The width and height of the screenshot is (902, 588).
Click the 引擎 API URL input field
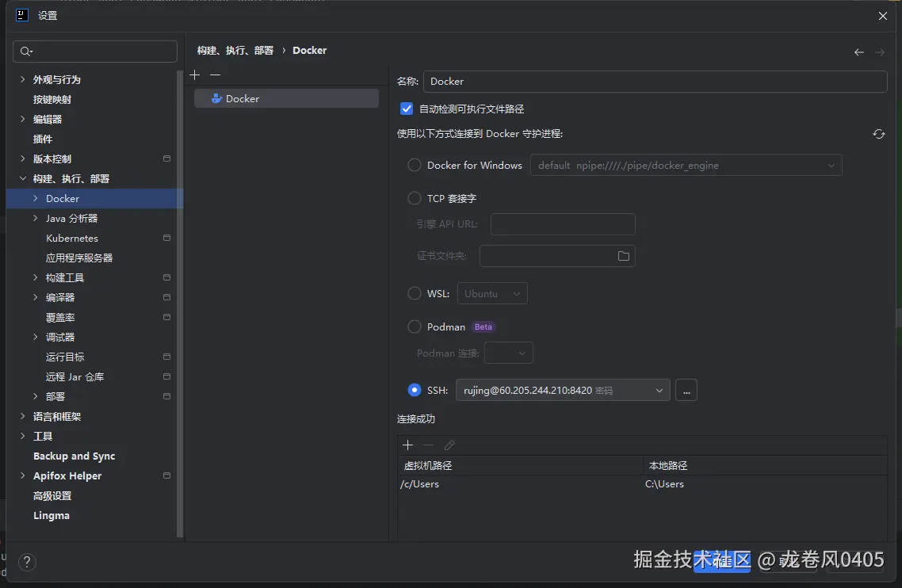563,223
